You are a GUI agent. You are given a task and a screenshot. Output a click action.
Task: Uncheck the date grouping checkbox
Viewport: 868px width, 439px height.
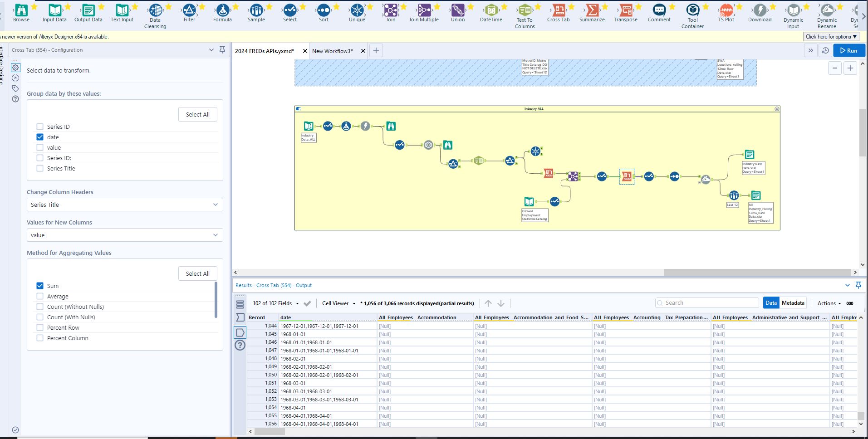[x=40, y=137]
